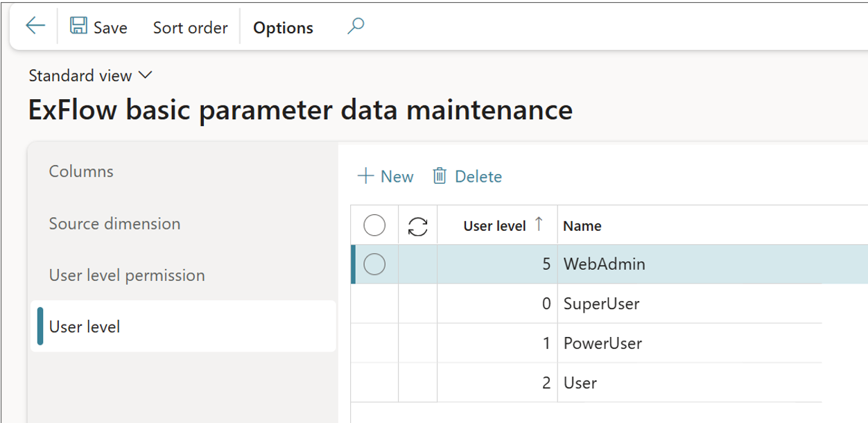Click the refresh icon in grid header
The height and width of the screenshot is (423, 868).
coord(417,226)
